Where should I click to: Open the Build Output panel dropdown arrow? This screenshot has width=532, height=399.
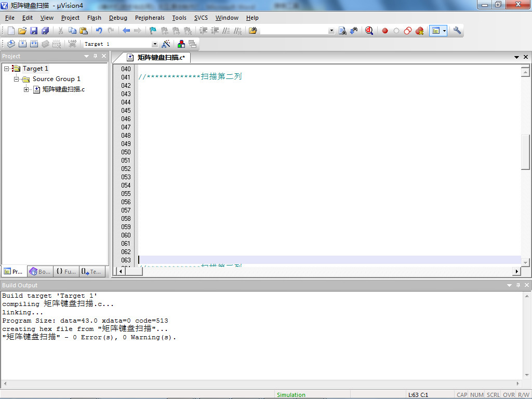coord(509,285)
